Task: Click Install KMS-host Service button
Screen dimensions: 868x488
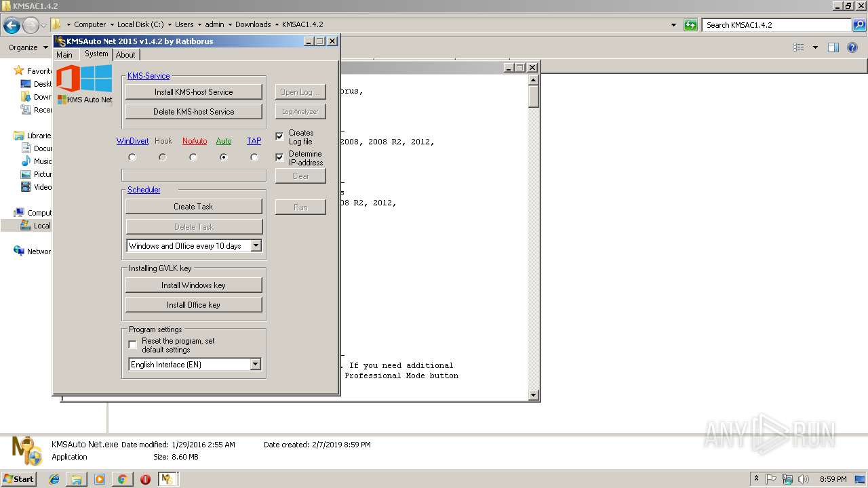Action: tap(194, 92)
